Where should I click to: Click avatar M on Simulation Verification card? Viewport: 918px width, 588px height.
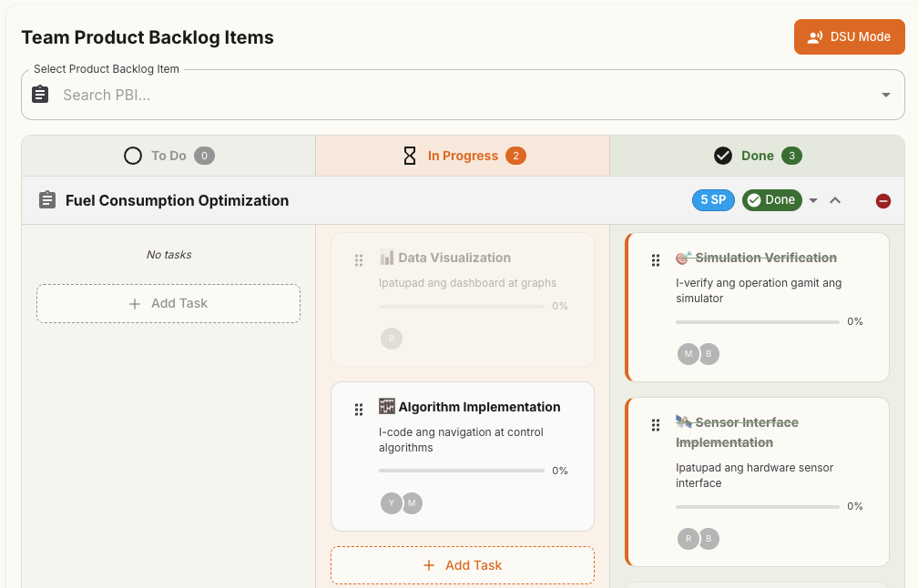click(688, 354)
